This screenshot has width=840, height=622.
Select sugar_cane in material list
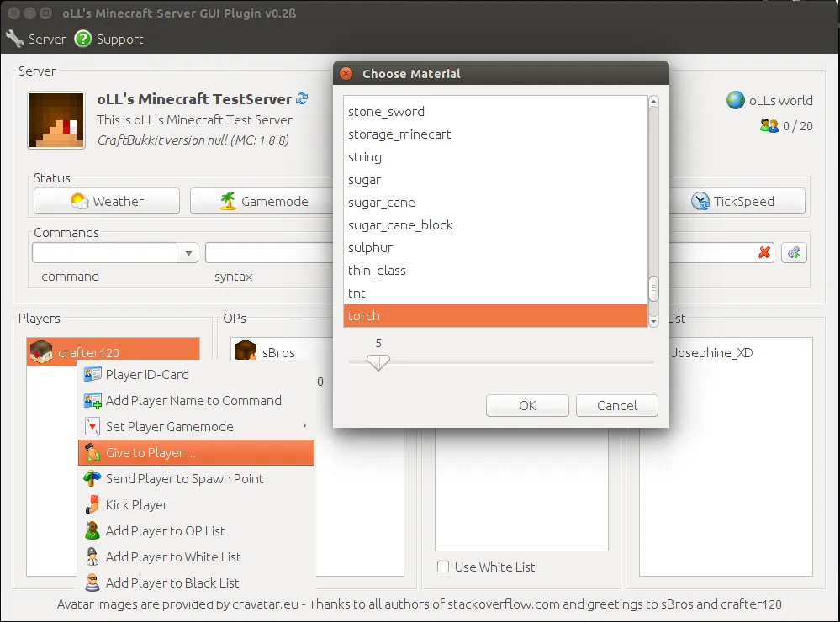495,202
